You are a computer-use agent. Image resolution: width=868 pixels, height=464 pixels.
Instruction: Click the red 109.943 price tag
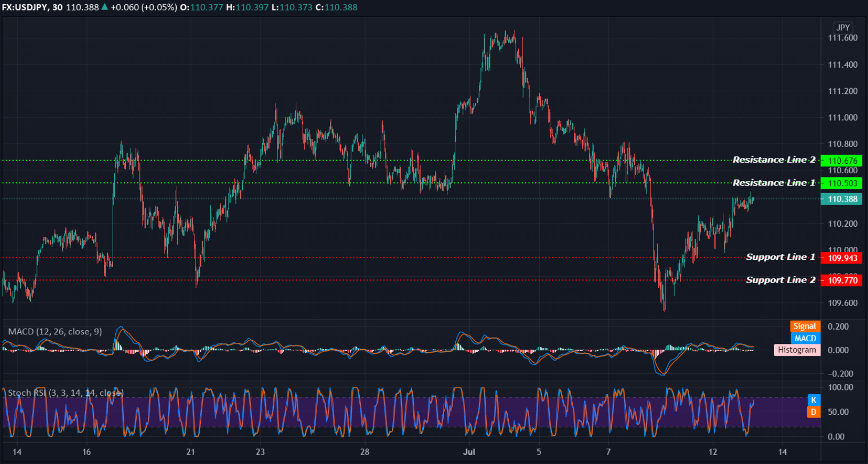[841, 258]
